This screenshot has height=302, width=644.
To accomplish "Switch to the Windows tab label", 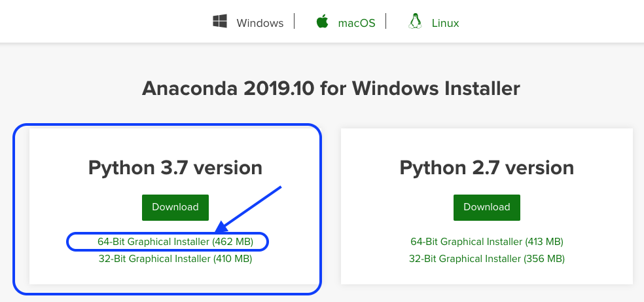I will tap(260, 23).
